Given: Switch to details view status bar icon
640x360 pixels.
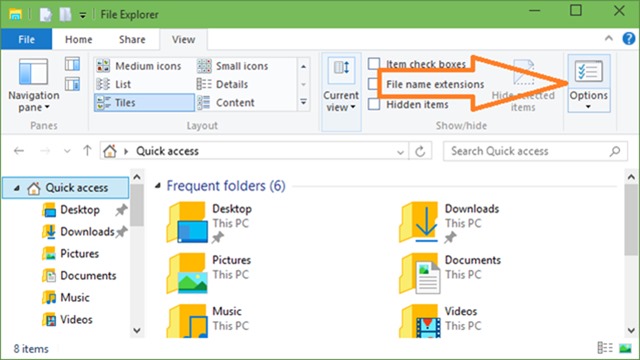Looking at the screenshot, I should click(x=605, y=348).
